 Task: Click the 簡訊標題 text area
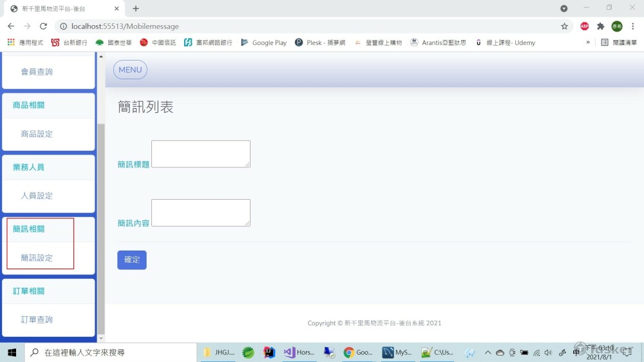click(x=201, y=154)
